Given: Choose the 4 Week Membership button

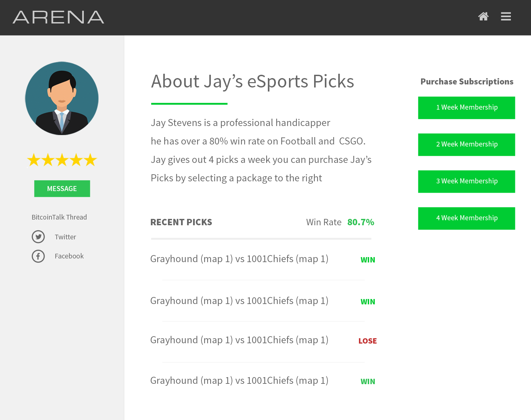Looking at the screenshot, I should coord(466,218).
